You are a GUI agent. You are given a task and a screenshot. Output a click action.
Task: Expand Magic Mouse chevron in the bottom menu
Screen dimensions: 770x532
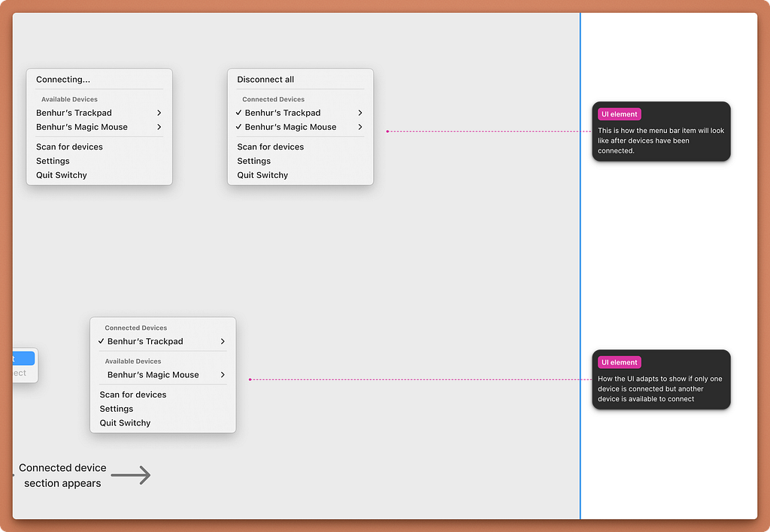pos(223,375)
